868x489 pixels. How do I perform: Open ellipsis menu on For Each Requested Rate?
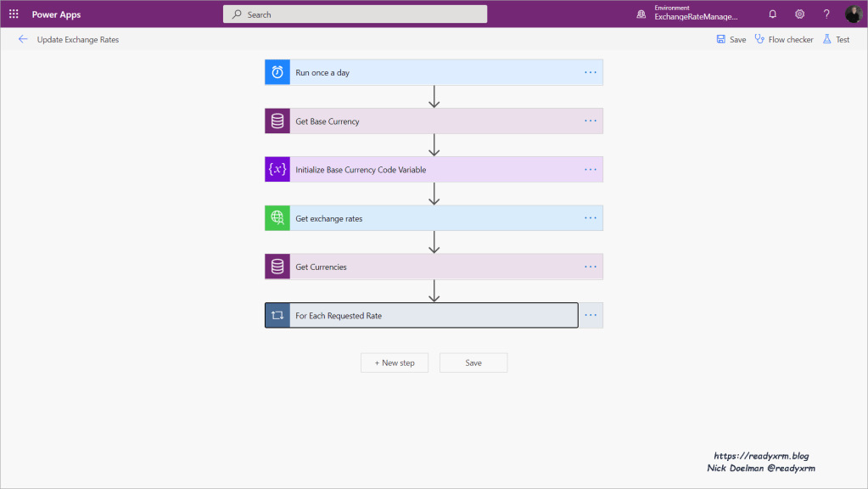[591, 316]
